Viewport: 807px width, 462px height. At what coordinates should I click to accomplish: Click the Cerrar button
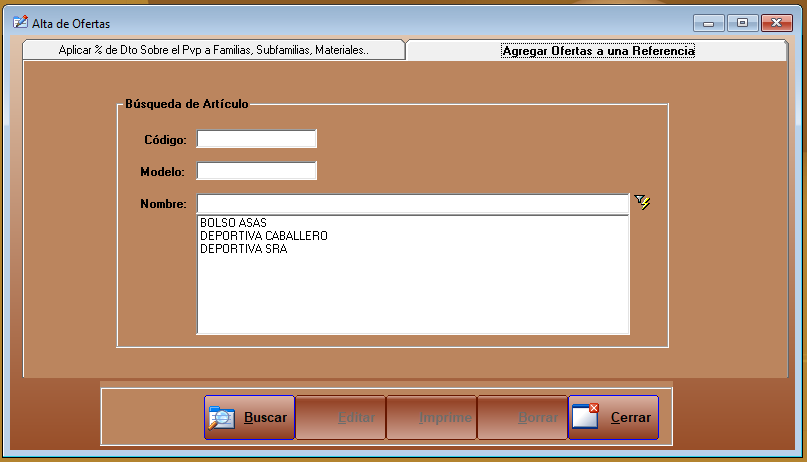(x=613, y=417)
